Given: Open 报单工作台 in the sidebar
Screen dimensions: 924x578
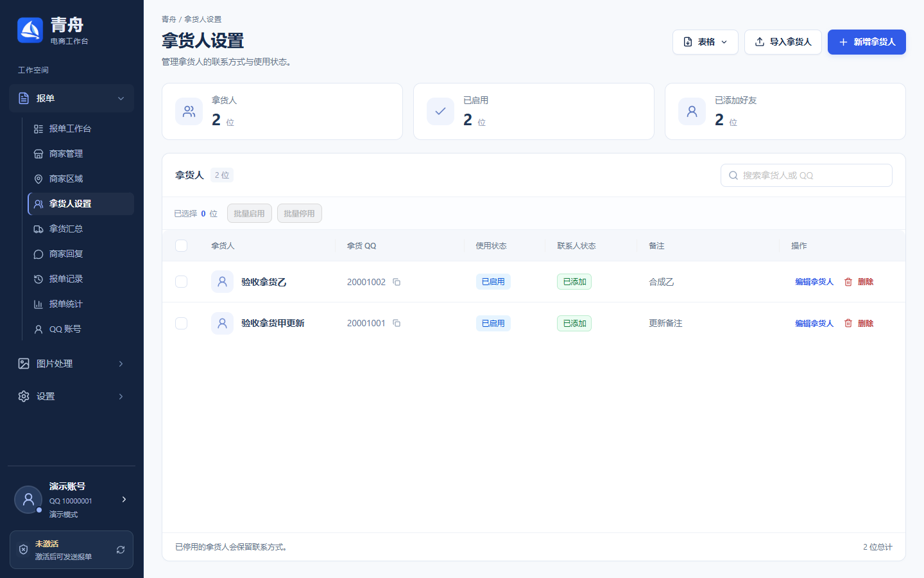Looking at the screenshot, I should pos(81,128).
